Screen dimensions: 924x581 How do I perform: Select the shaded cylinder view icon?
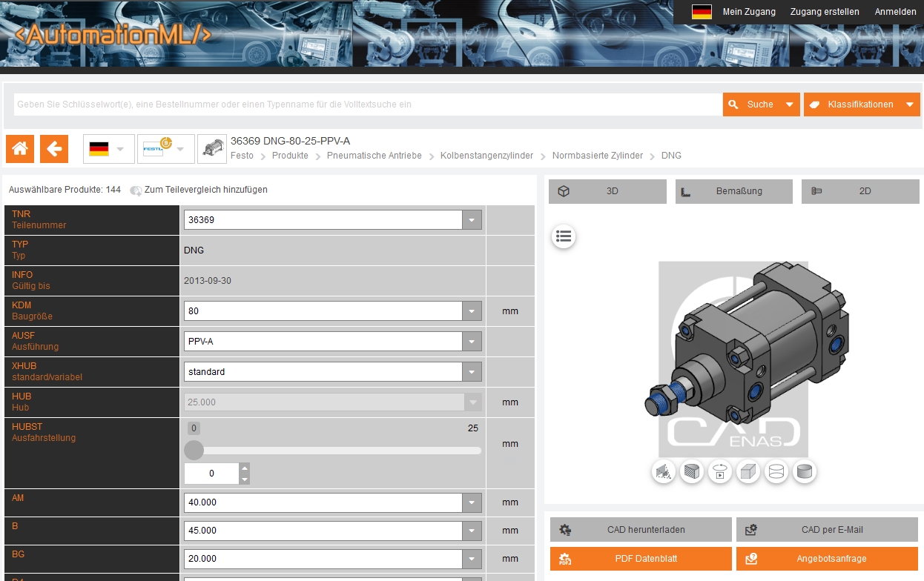(x=805, y=471)
